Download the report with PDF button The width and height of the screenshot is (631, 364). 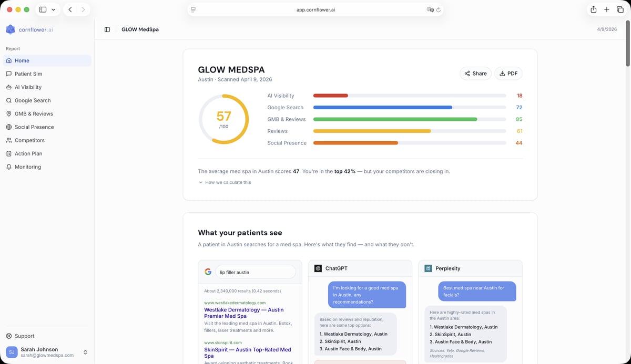[x=508, y=74]
